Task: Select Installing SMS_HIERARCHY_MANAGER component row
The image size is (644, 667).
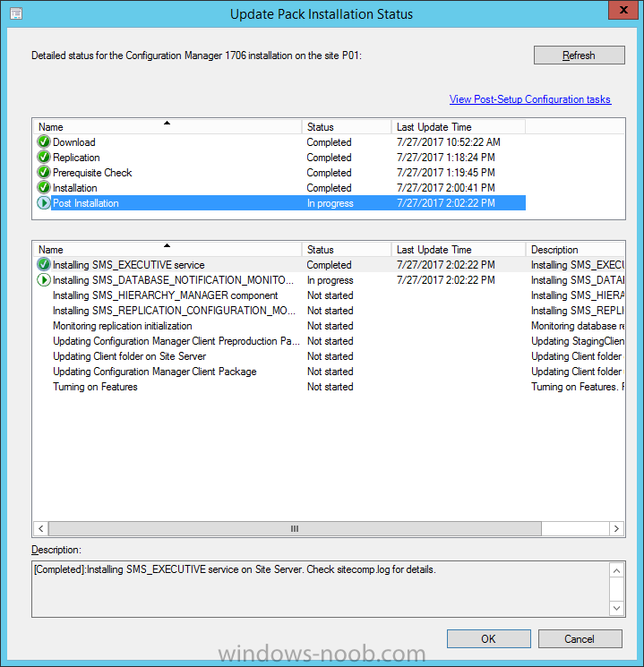Action: [x=329, y=295]
